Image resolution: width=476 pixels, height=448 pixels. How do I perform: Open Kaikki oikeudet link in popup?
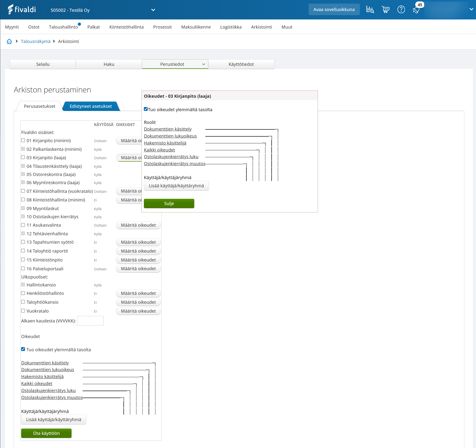(159, 150)
